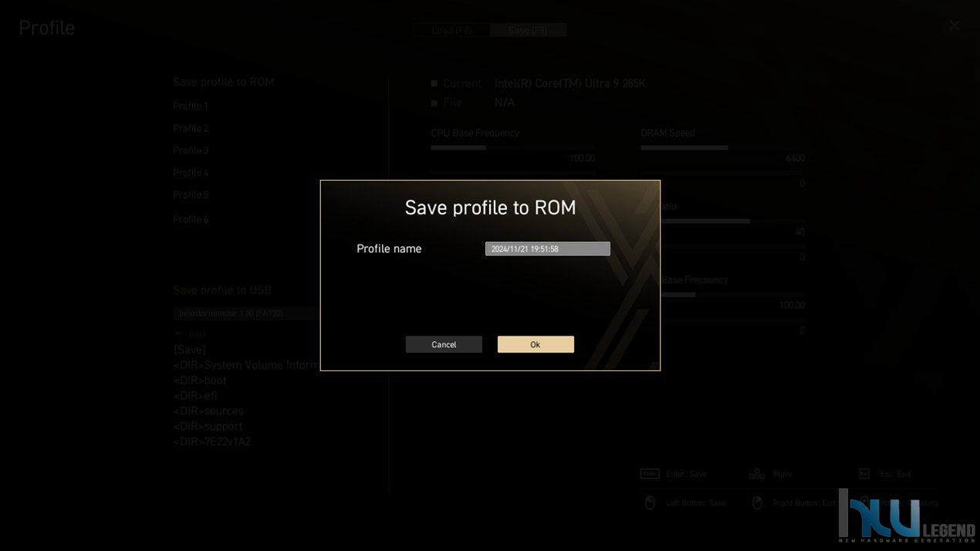The height and width of the screenshot is (551, 980).
Task: Open the 7E22v1A2 directory
Action: [x=212, y=441]
